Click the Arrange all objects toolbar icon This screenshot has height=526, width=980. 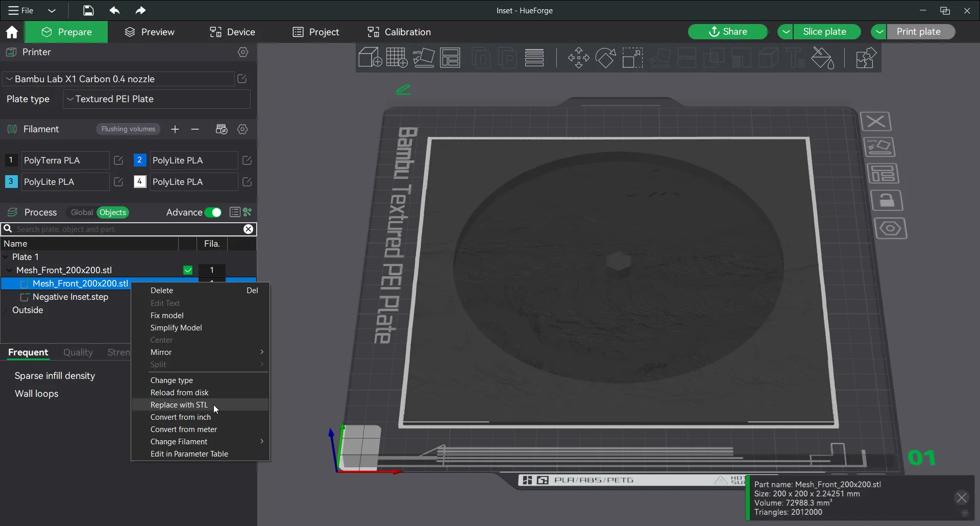tap(450, 58)
